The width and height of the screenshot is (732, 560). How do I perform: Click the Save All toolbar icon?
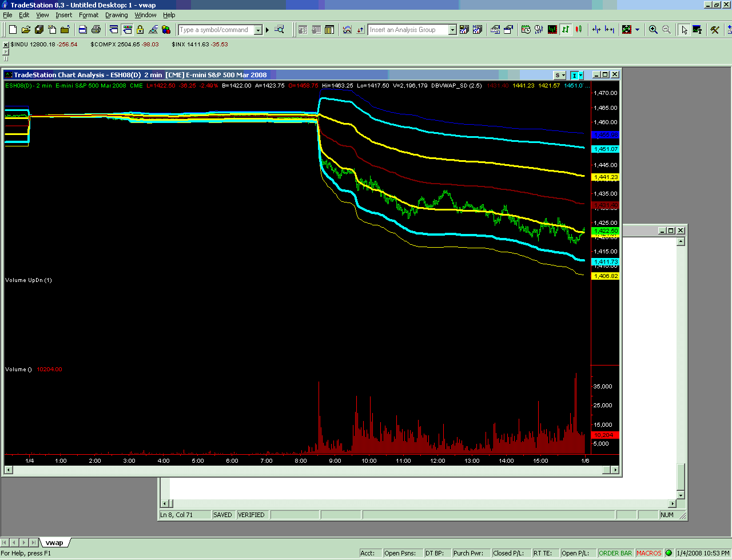(x=39, y=30)
